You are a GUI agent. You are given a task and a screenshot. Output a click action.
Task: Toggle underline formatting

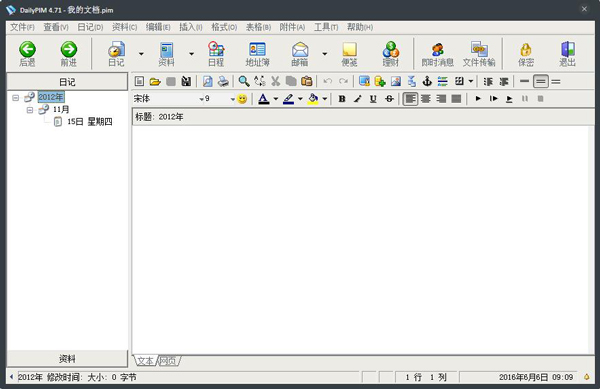tap(373, 99)
